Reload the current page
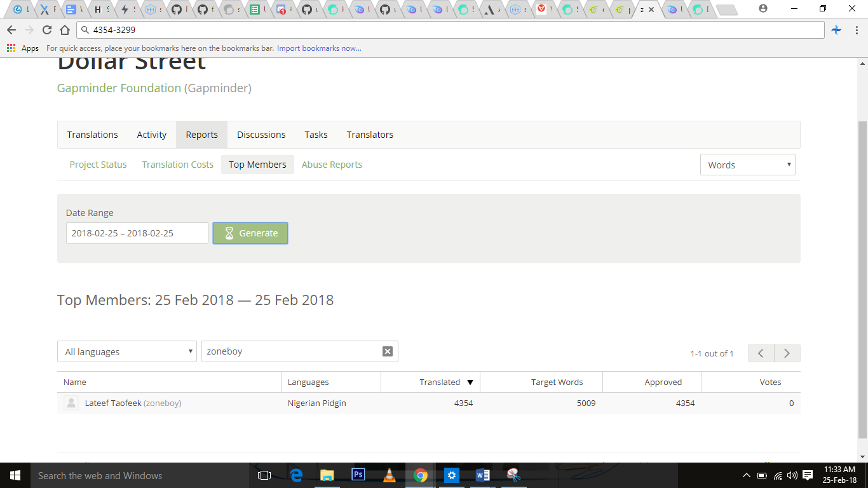 click(x=47, y=30)
